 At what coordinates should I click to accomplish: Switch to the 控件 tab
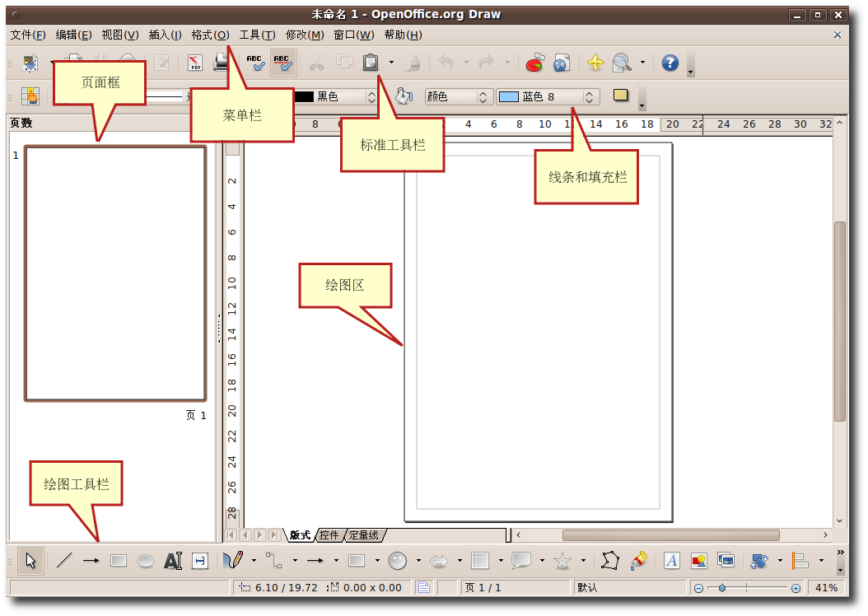click(329, 534)
